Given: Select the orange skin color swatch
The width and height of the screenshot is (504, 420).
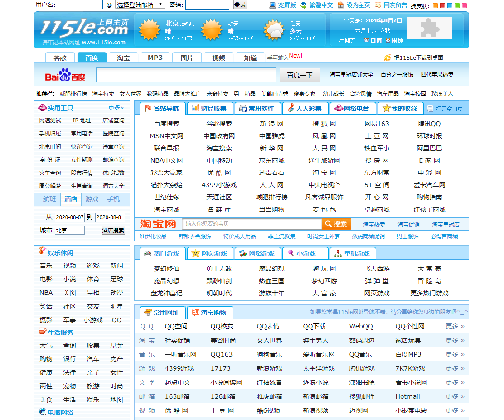Looking at the screenshot, I should (x=435, y=5).
